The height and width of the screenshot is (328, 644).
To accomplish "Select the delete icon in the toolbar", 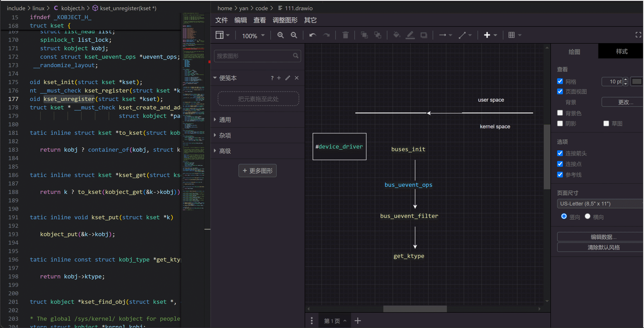I will (346, 35).
